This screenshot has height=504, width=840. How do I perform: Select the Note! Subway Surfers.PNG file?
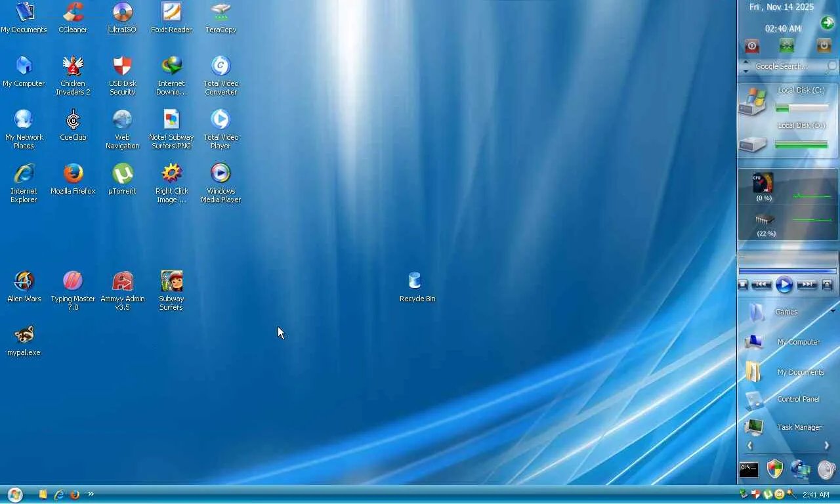pos(171,129)
